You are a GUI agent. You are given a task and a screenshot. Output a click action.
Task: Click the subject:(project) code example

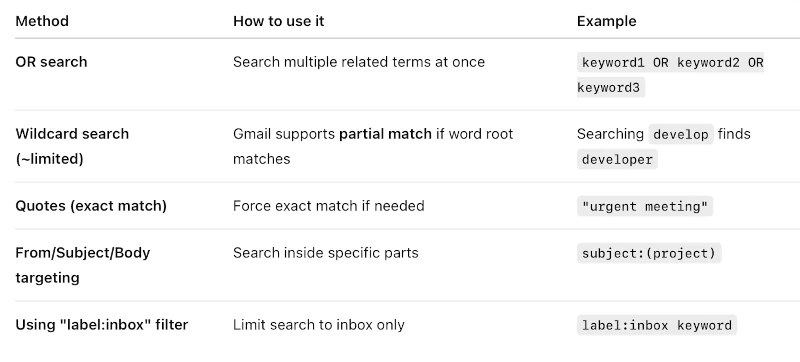(x=649, y=253)
